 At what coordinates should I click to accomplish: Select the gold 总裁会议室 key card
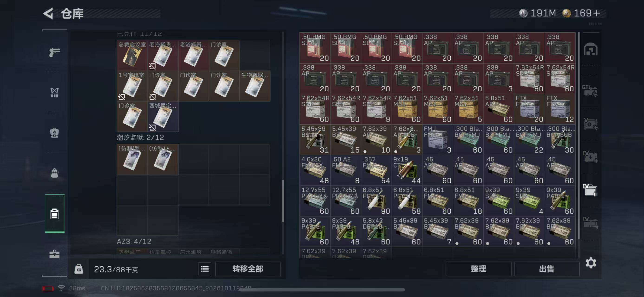(132, 55)
